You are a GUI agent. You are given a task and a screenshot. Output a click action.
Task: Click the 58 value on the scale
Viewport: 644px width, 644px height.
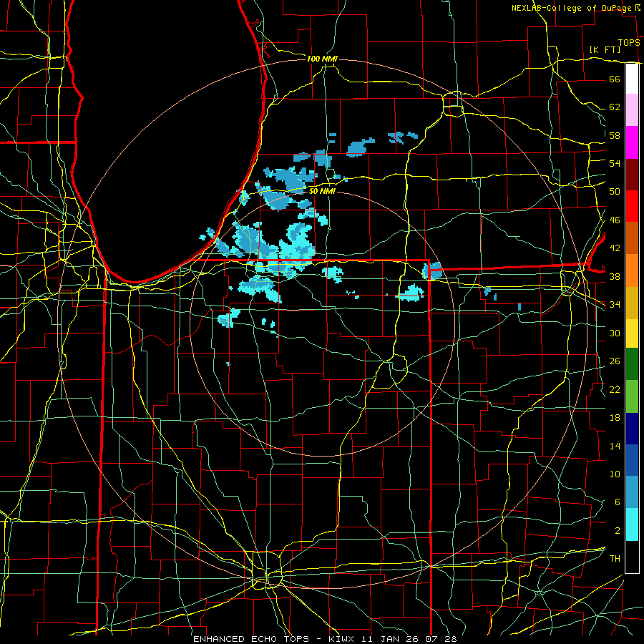click(x=615, y=135)
